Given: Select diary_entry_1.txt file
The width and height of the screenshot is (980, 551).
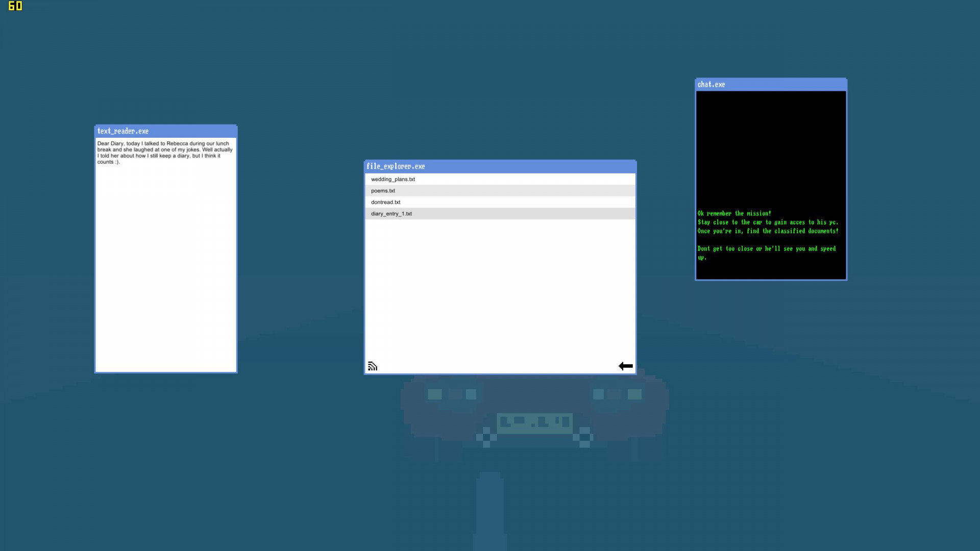Looking at the screenshot, I should (500, 214).
